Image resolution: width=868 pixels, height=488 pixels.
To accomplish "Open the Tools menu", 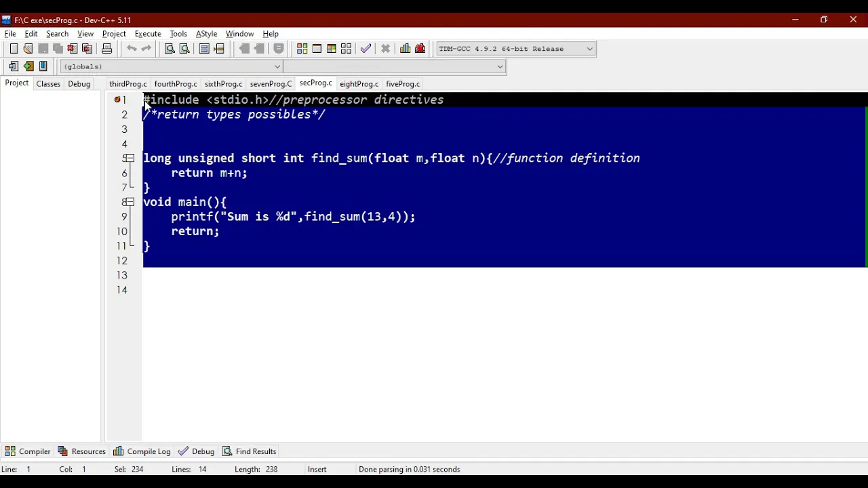I will click(x=178, y=34).
